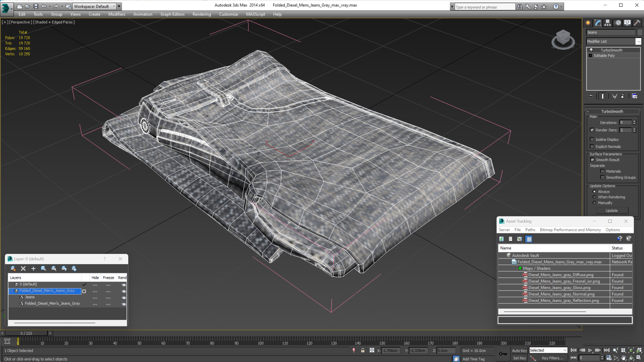Image resolution: width=644 pixels, height=362 pixels.
Task: Click Make Unique icon below modifier stack
Action: pyautogui.click(x=614, y=96)
